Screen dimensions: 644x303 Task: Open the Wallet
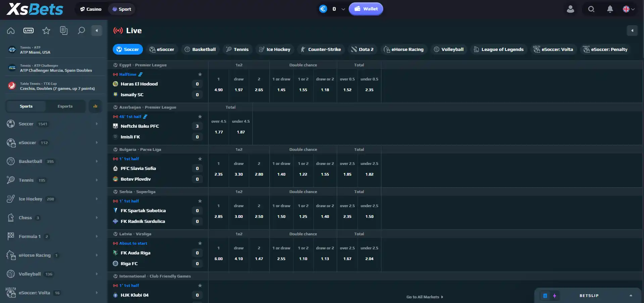366,9
